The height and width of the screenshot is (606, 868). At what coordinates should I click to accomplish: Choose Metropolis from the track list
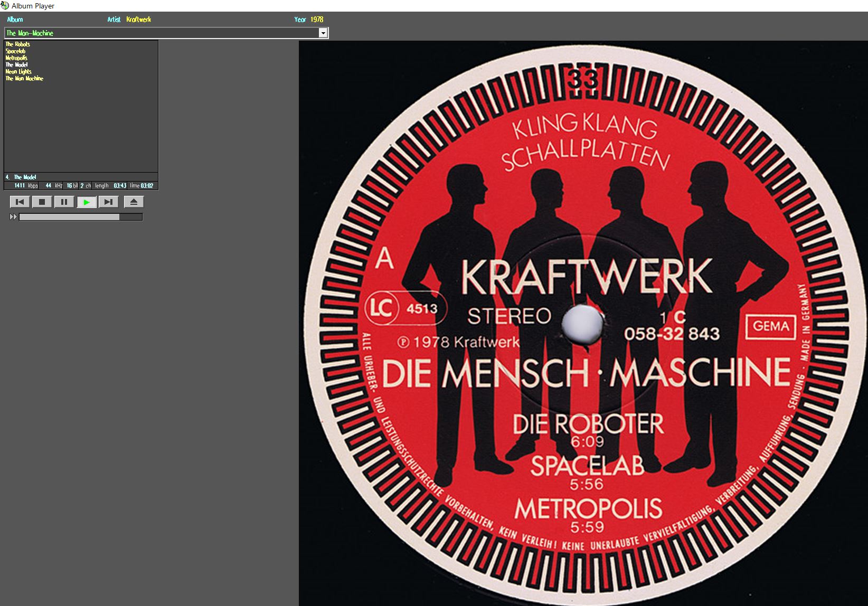(16, 58)
